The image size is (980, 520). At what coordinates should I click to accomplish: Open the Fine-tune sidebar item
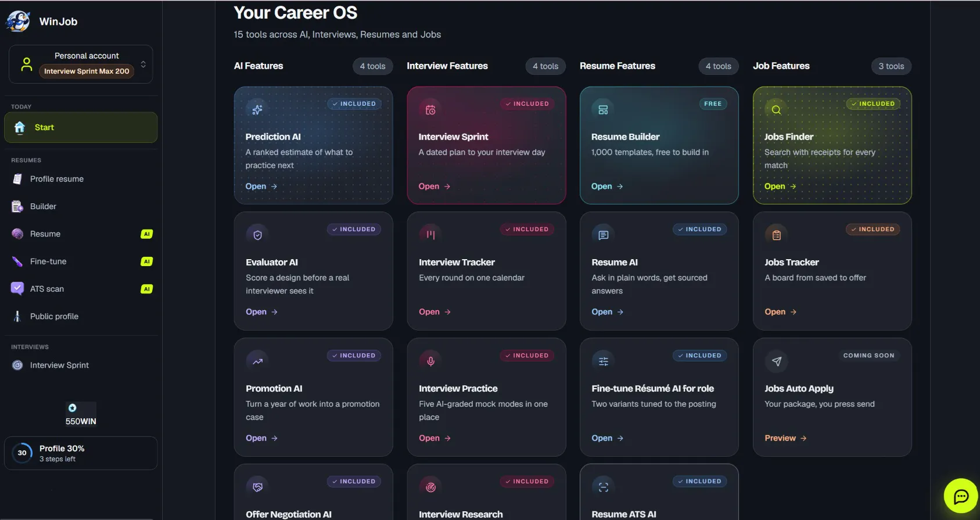point(81,261)
